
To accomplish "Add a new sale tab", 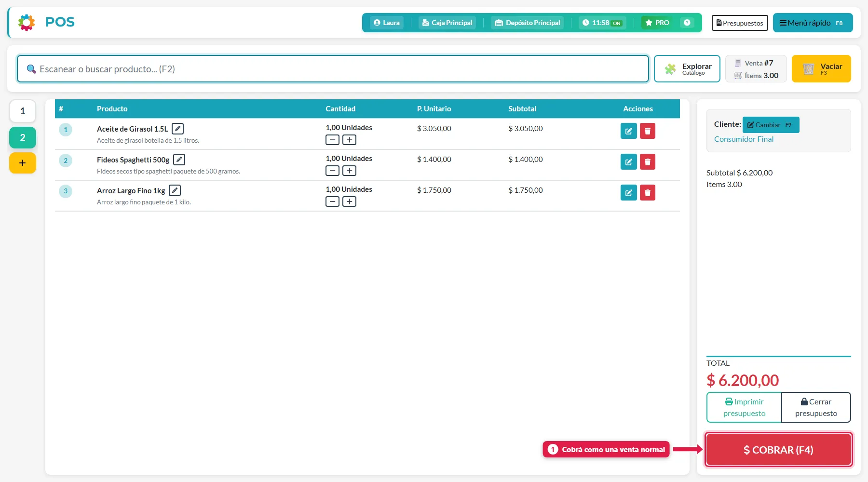I will point(23,163).
